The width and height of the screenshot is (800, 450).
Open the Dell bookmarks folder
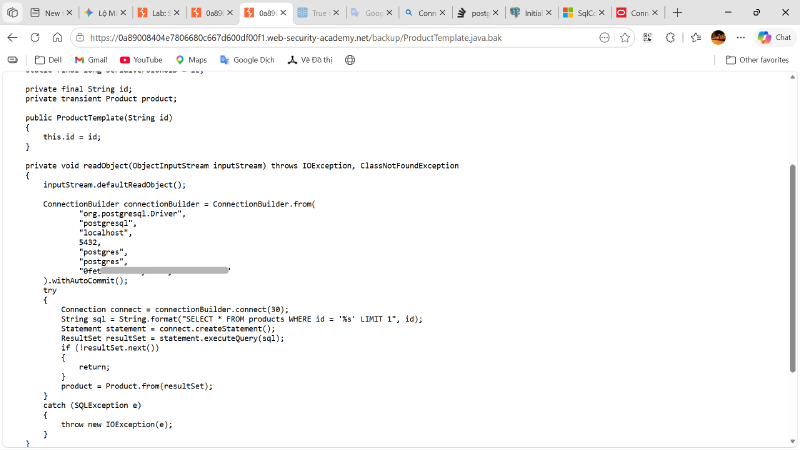pyautogui.click(x=48, y=60)
